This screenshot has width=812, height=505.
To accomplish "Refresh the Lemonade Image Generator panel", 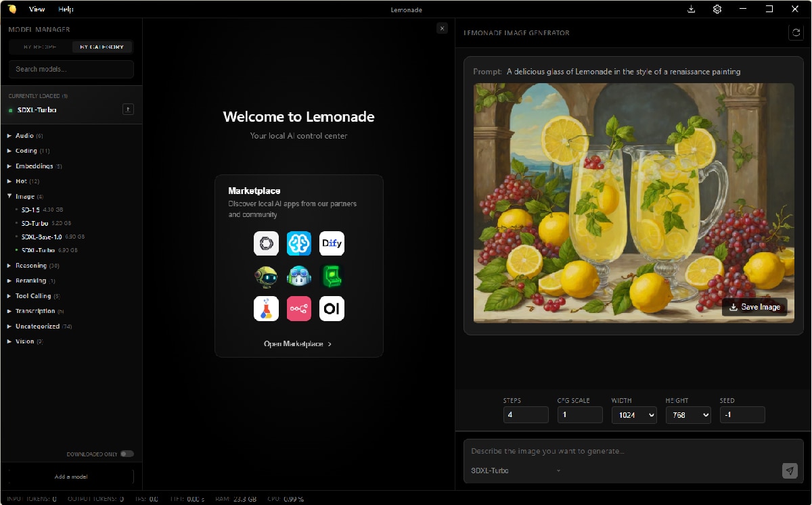I will pos(796,32).
